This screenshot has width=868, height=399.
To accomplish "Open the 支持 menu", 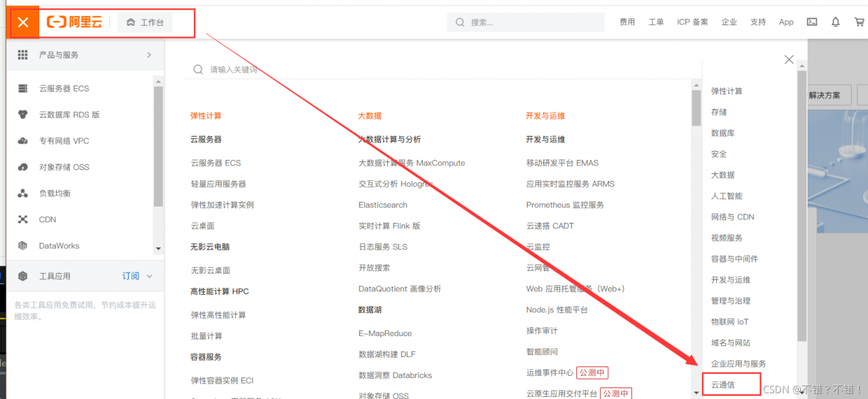I will pos(758,22).
